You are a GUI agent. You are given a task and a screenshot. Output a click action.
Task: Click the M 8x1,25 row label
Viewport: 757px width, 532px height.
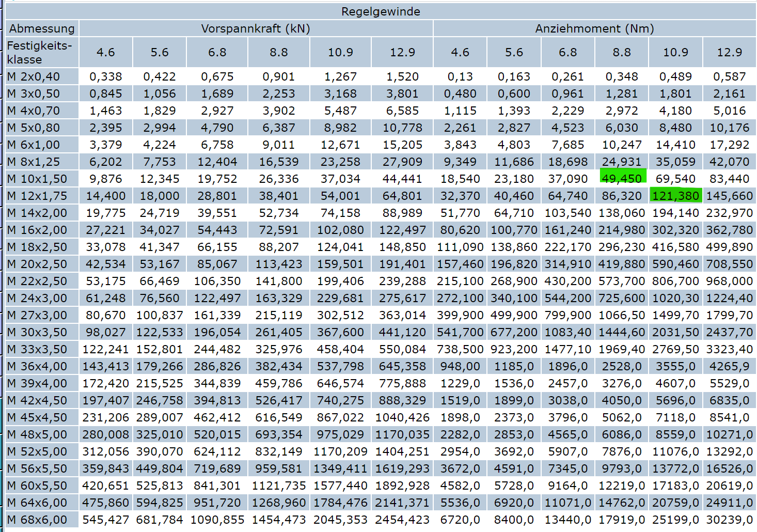(x=42, y=162)
